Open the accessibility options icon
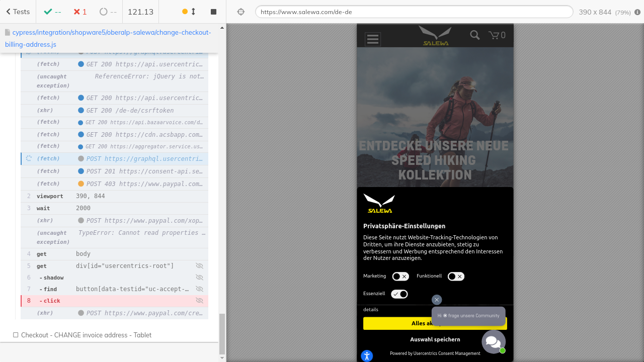644x362 pixels. tap(367, 356)
